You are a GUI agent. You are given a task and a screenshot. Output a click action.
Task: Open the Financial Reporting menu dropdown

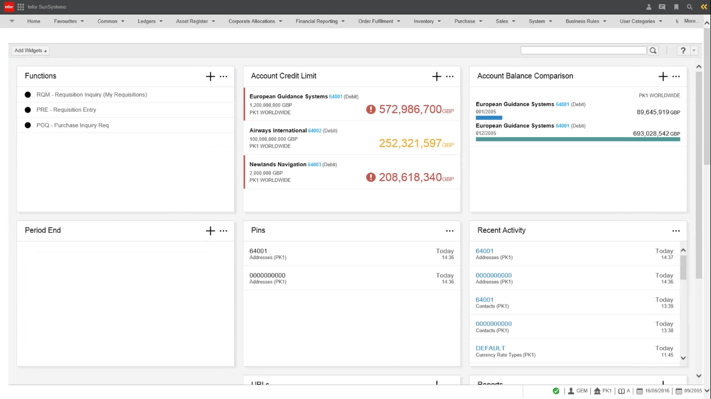(320, 21)
